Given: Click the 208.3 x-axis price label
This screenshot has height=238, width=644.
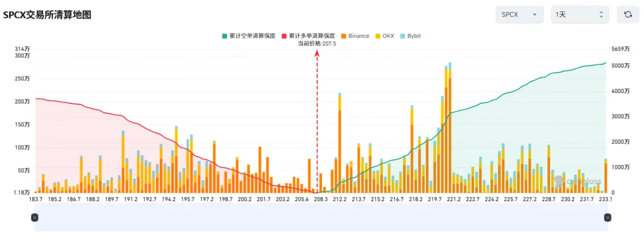Looking at the screenshot, I should click(x=320, y=199).
